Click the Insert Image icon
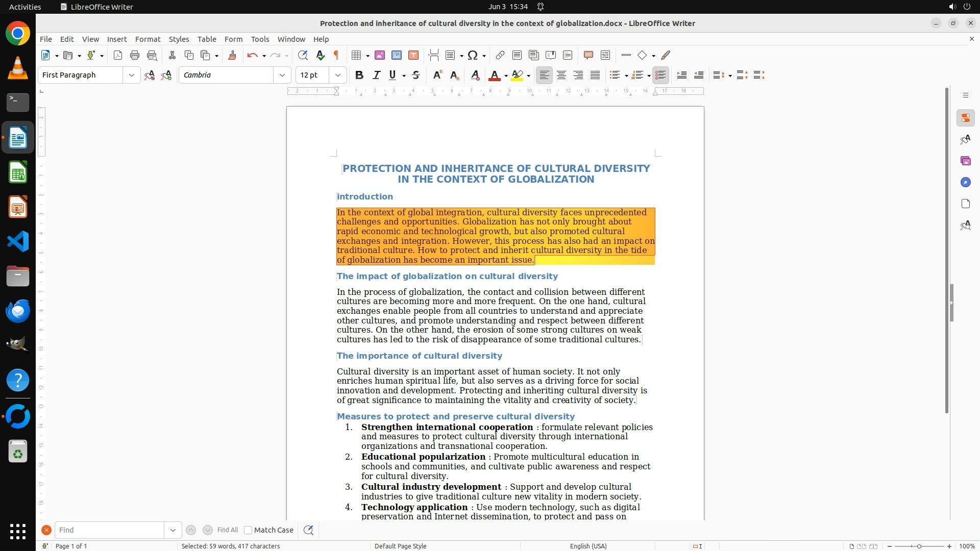 380,55
